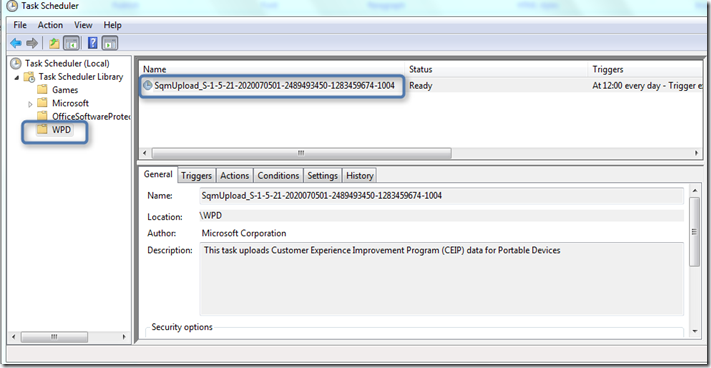Switch to the Settings tab

pyautogui.click(x=322, y=175)
